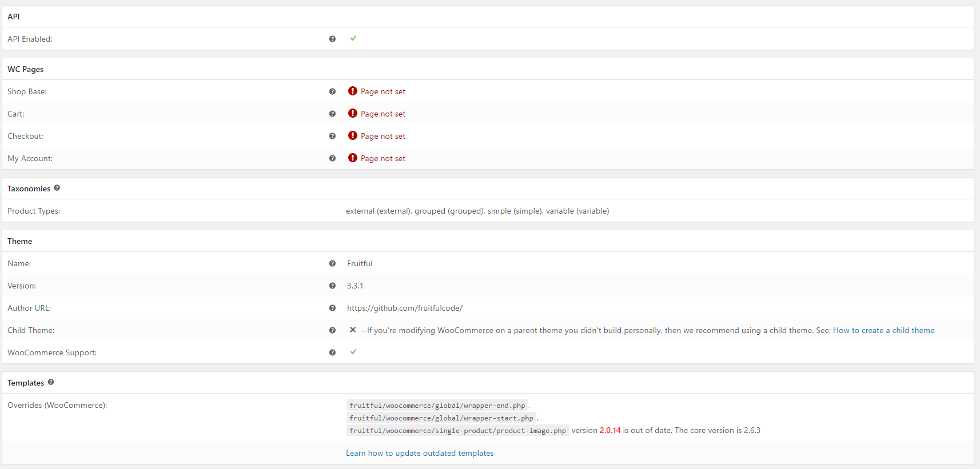Click the help icon for Shop Base
This screenshot has width=980, height=469.
pos(332,91)
